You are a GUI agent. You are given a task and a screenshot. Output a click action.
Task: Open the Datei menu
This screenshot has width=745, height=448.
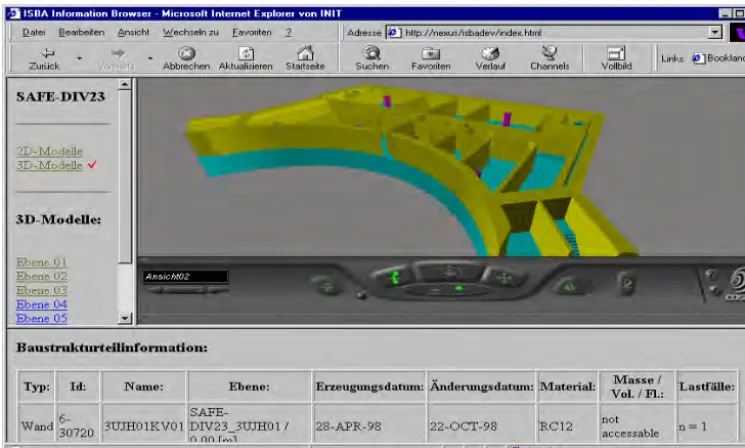[x=34, y=32]
